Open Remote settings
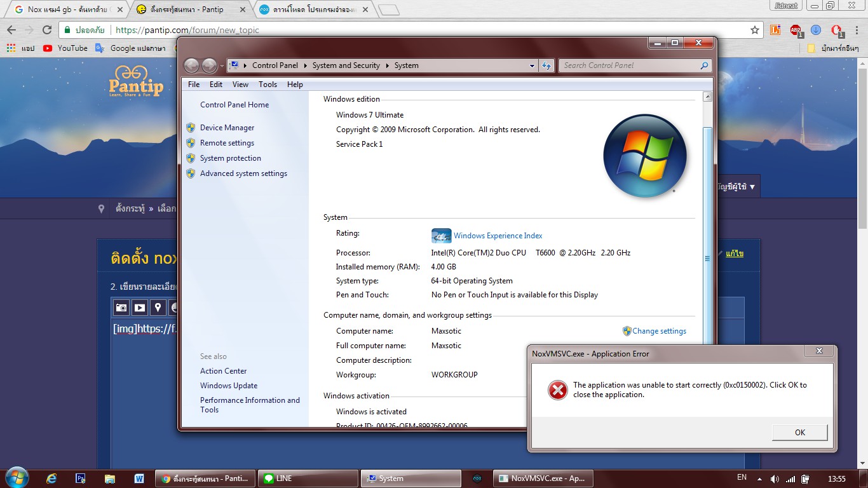The width and height of the screenshot is (868, 488). (x=227, y=143)
